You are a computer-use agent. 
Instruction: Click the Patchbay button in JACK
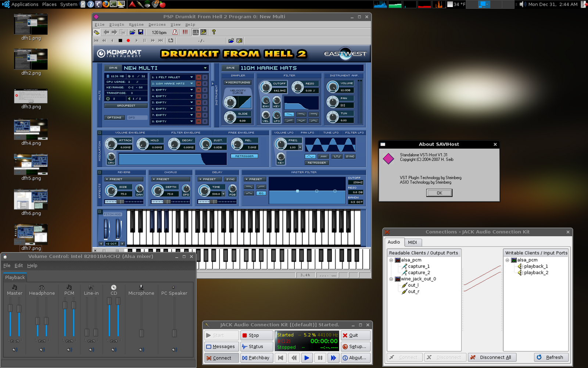tap(256, 358)
